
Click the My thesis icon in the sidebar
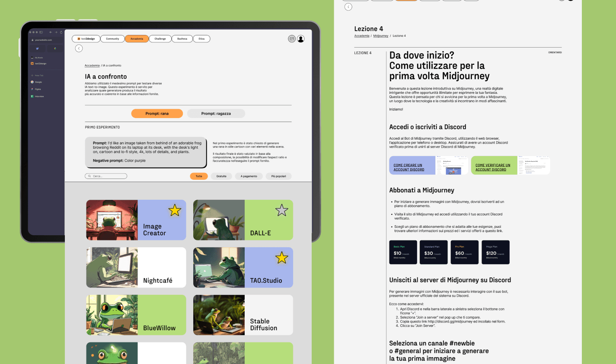click(x=32, y=57)
